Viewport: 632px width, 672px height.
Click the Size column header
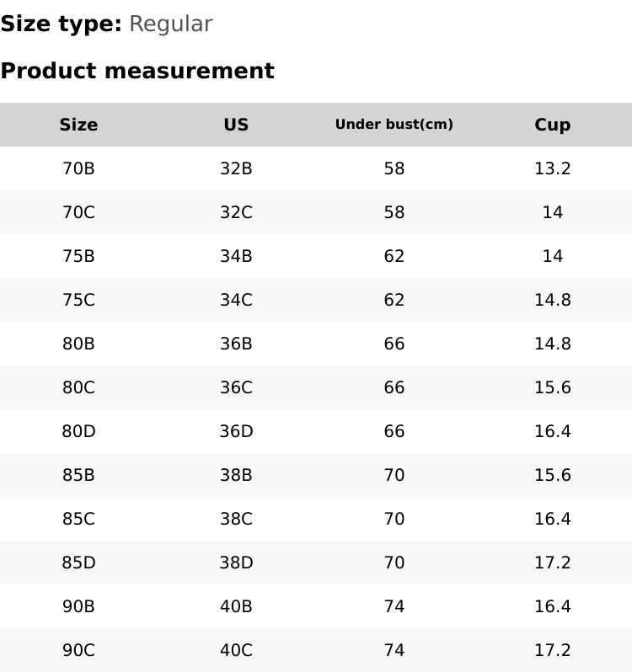78,125
